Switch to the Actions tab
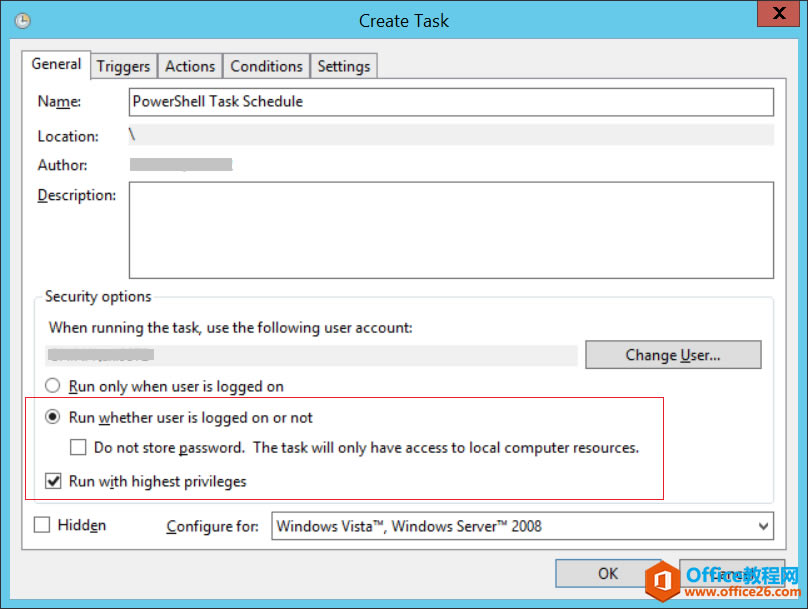 click(x=189, y=65)
